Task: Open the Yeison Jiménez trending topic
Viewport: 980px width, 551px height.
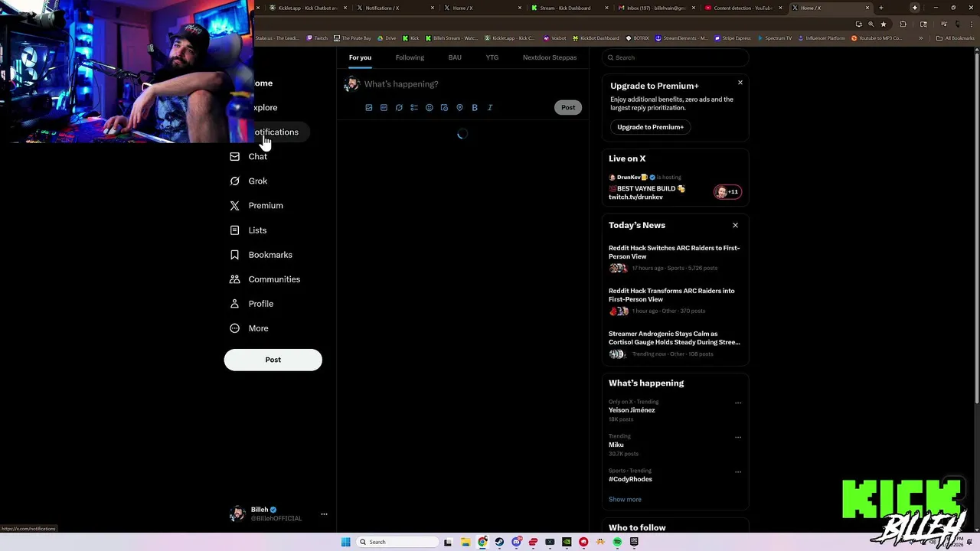Action: click(x=632, y=410)
